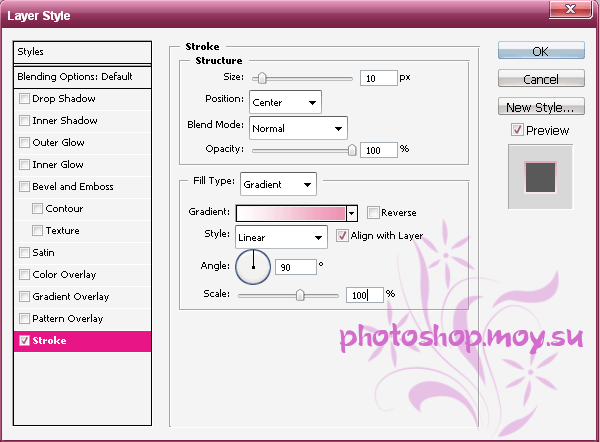600x442 pixels.
Task: Open the Inner Glow settings label
Action: coord(58,165)
